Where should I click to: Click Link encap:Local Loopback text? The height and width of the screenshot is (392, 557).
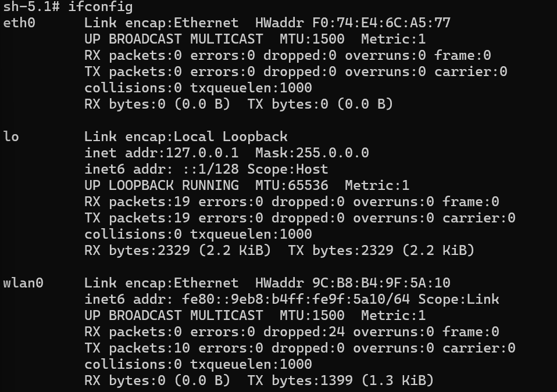pyautogui.click(x=186, y=137)
